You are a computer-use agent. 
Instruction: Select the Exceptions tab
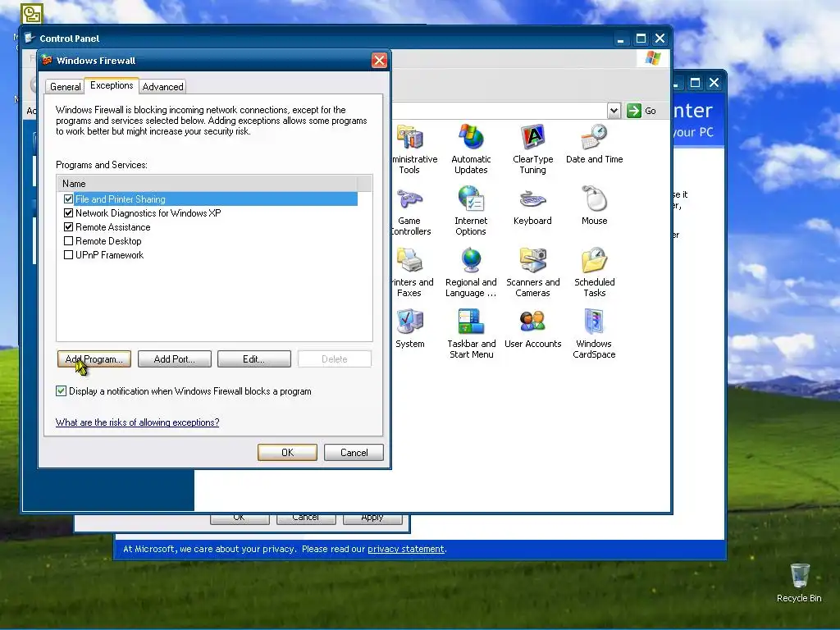click(112, 85)
